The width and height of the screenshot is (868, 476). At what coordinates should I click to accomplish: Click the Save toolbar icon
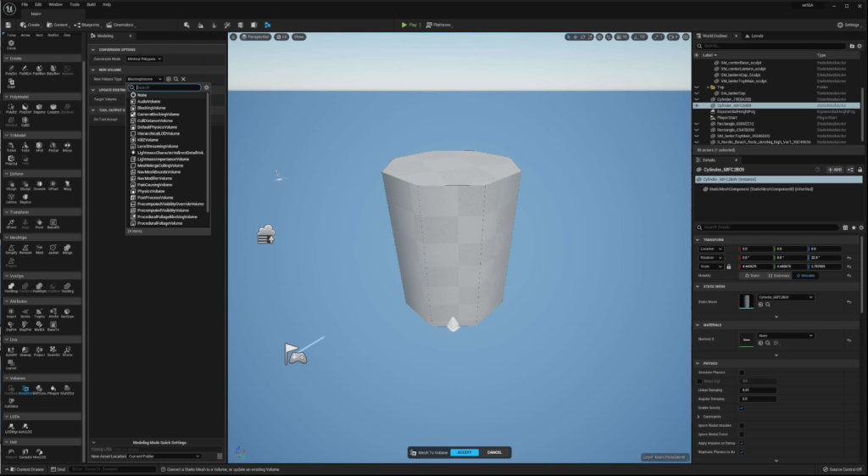[8, 25]
